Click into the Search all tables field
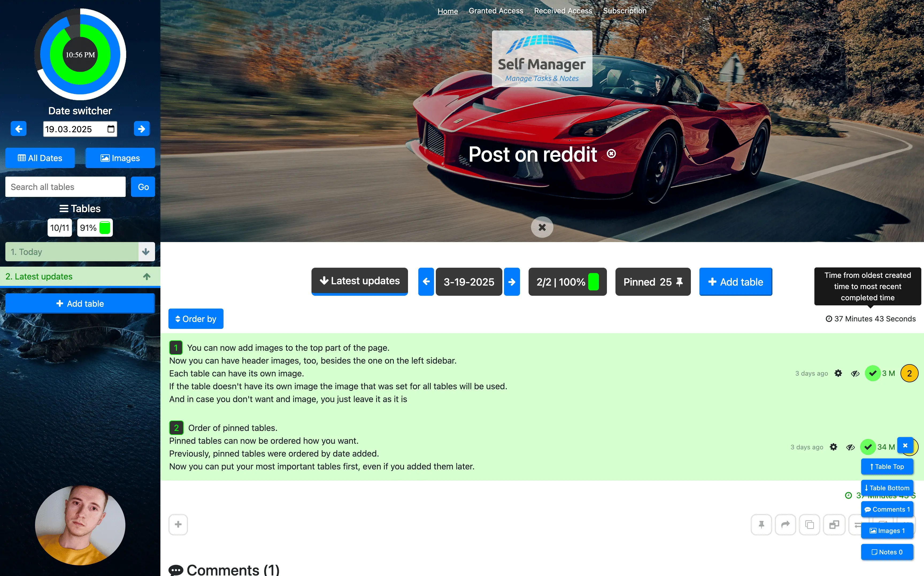 point(65,187)
